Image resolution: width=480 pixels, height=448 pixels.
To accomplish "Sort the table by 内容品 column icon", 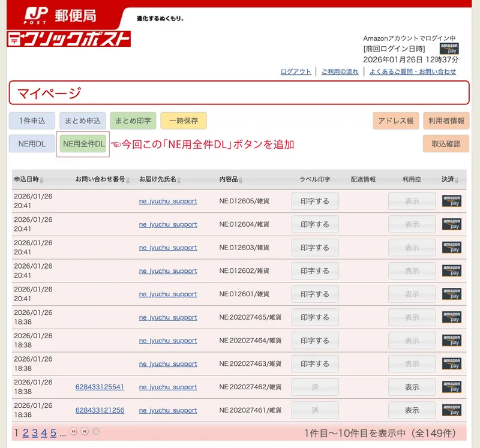I will tap(241, 180).
